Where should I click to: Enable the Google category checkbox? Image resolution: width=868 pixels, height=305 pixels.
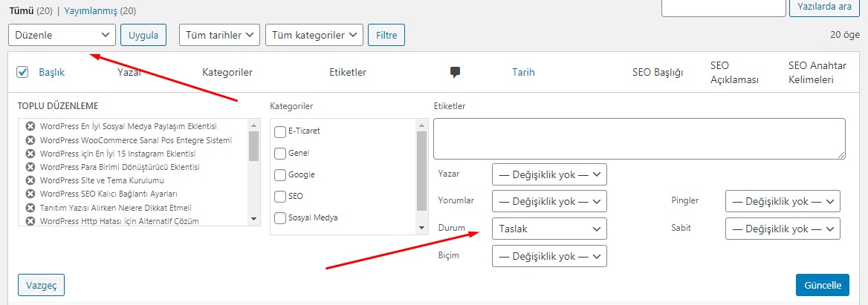[x=281, y=174]
